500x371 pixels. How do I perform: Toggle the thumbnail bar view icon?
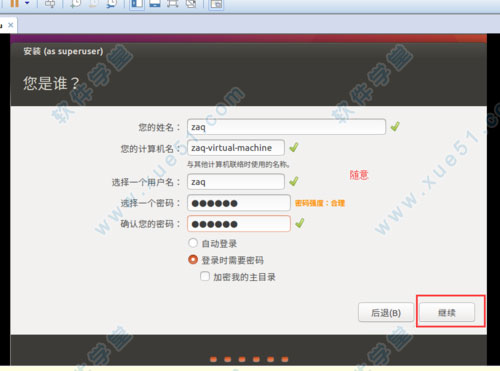155,3
